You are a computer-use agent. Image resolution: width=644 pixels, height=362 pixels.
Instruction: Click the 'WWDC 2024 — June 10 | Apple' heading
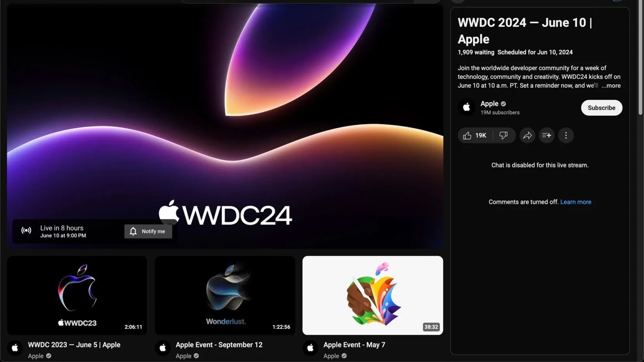[x=525, y=31]
